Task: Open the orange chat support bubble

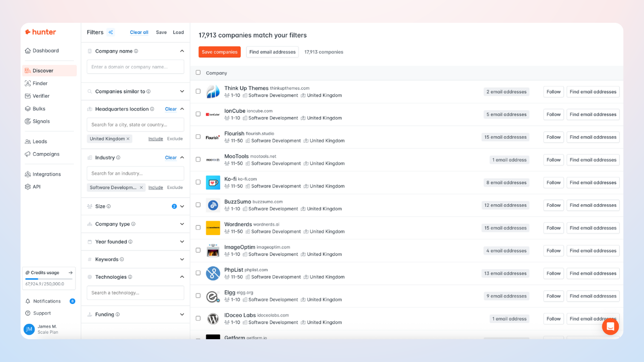Action: pyautogui.click(x=610, y=326)
